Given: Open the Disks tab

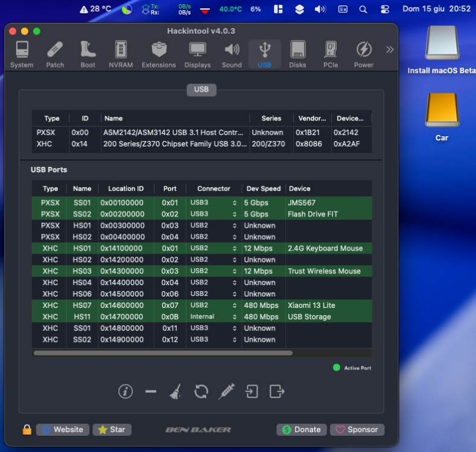Looking at the screenshot, I should coord(297,55).
